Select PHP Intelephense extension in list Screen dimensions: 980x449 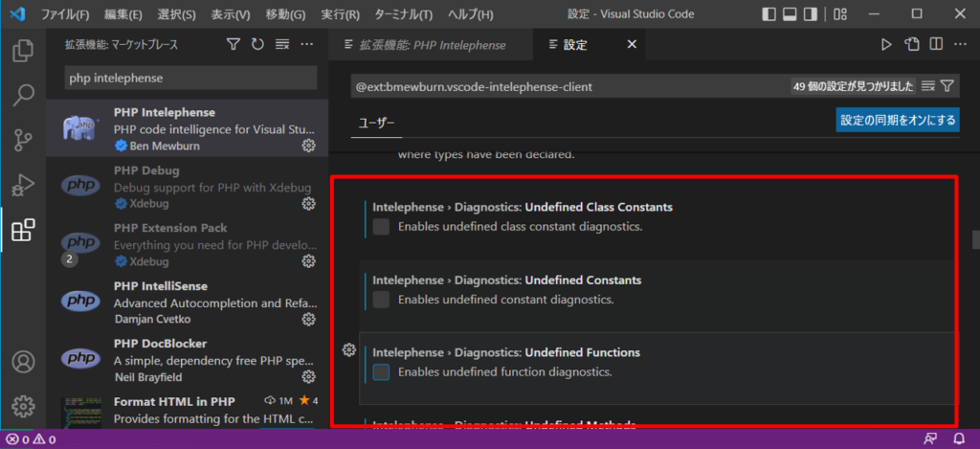point(187,128)
